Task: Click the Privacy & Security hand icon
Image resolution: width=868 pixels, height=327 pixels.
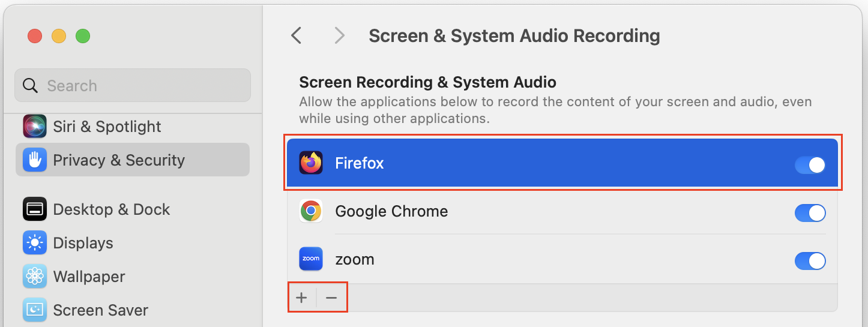Action: tap(35, 160)
